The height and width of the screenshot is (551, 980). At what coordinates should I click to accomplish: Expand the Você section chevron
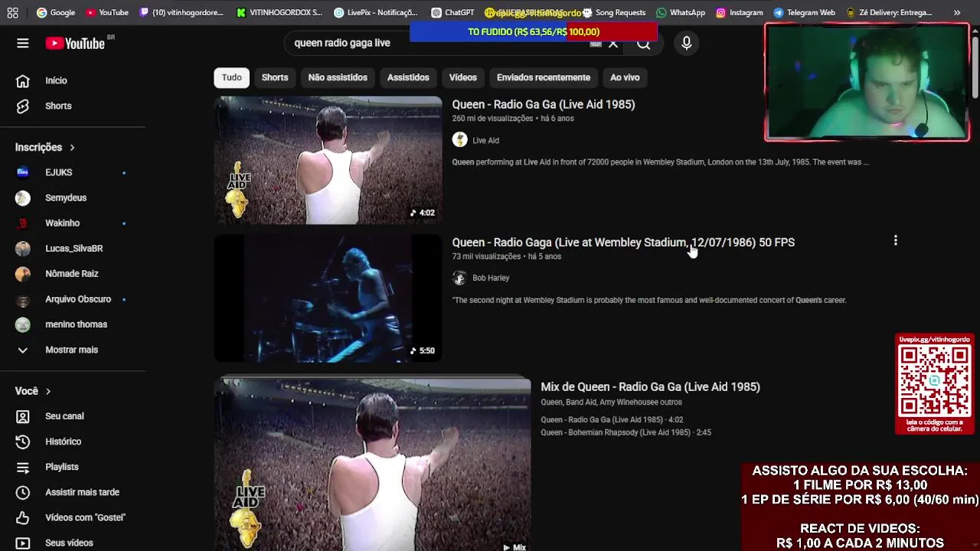(x=47, y=391)
